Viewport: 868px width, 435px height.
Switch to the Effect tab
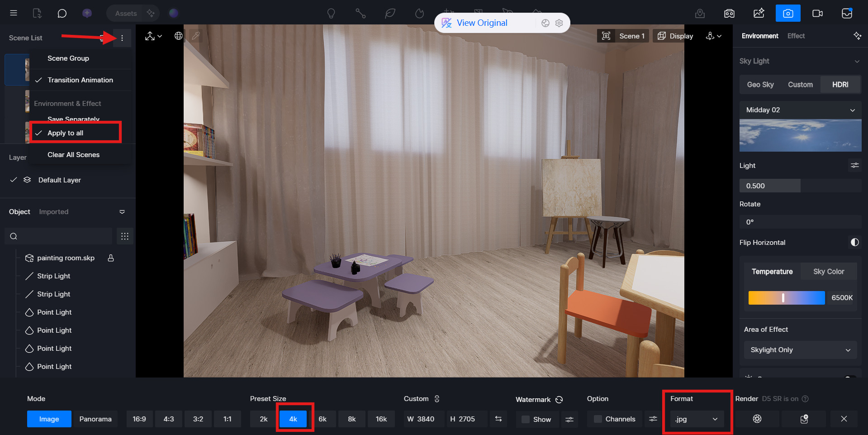(796, 36)
